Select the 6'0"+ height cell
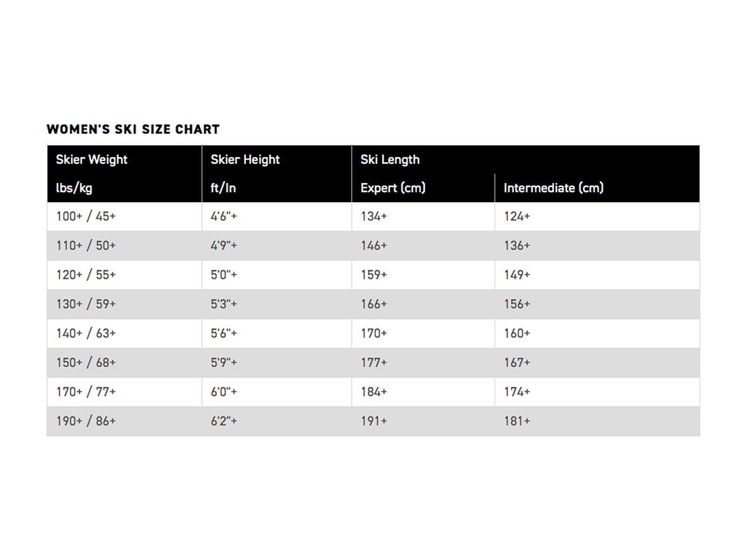 [224, 392]
